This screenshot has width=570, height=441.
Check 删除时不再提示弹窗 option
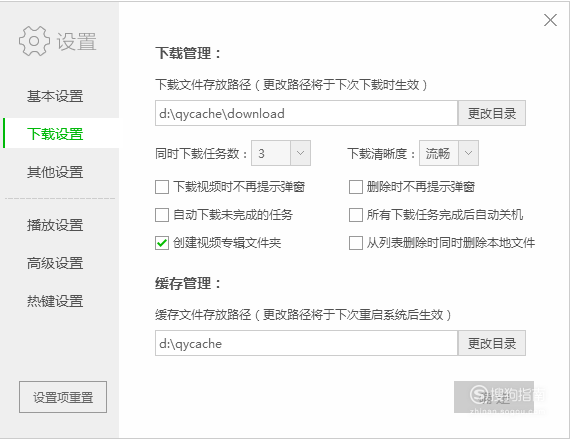pos(356,187)
